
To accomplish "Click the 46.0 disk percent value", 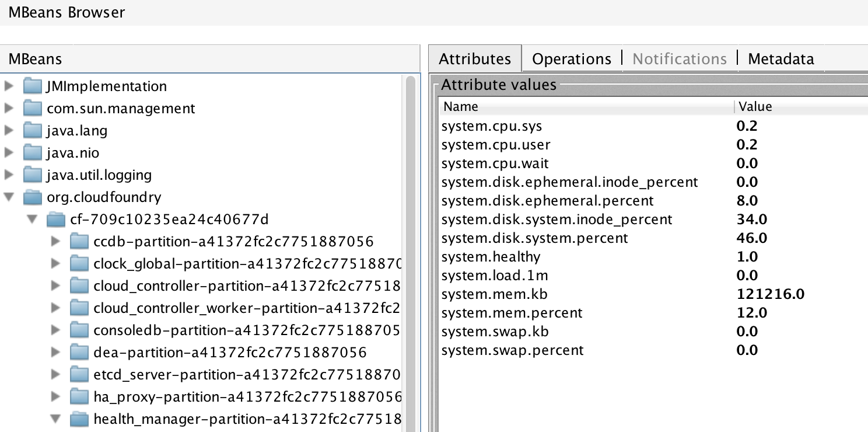I will (x=752, y=238).
